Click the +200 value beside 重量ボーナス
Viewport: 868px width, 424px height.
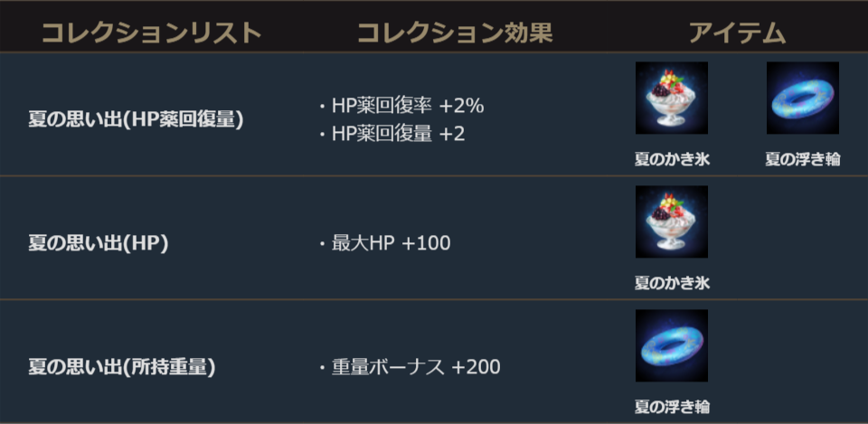pos(476,367)
